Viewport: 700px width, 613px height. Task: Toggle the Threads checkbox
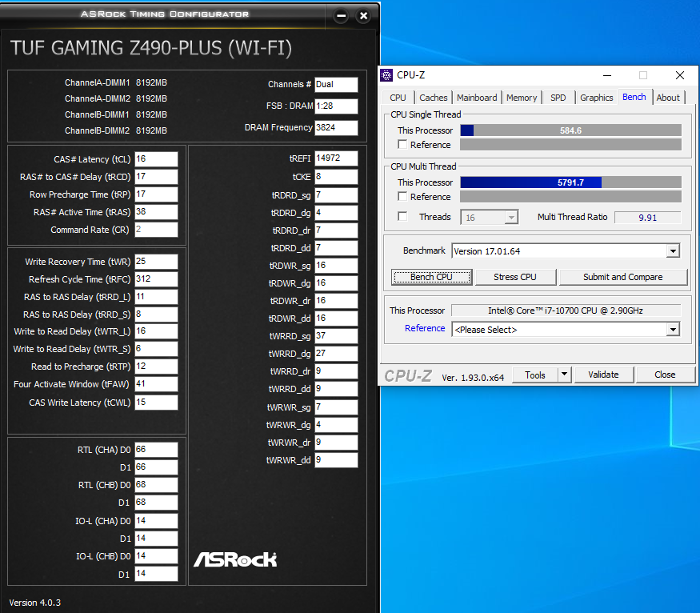(402, 217)
